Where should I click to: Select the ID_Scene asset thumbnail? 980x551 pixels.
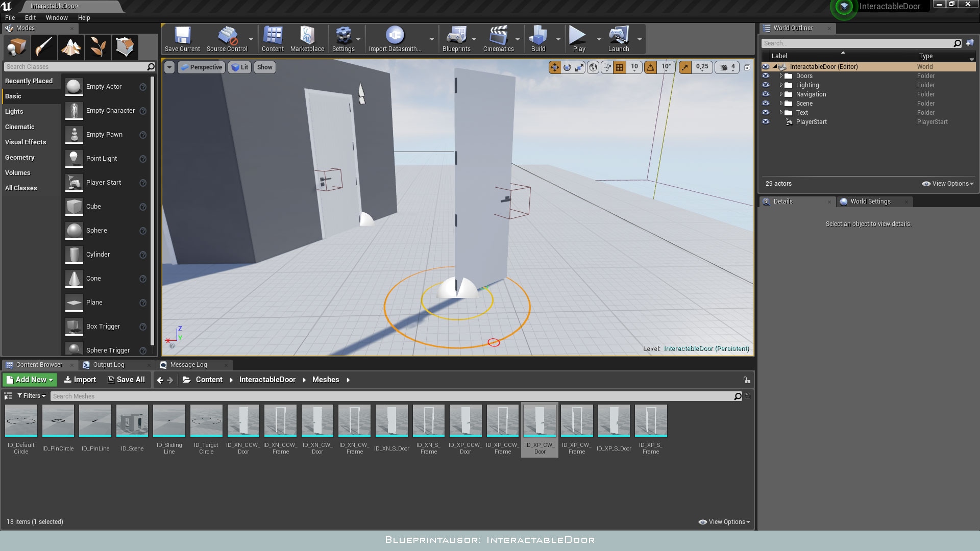(132, 420)
